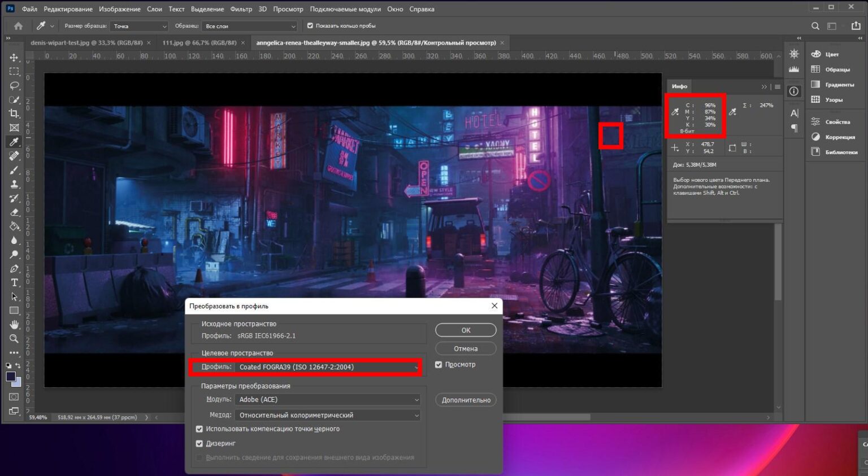
Task: Expand the Модуль Adobe (ACE) dropdown
Action: coord(328,400)
